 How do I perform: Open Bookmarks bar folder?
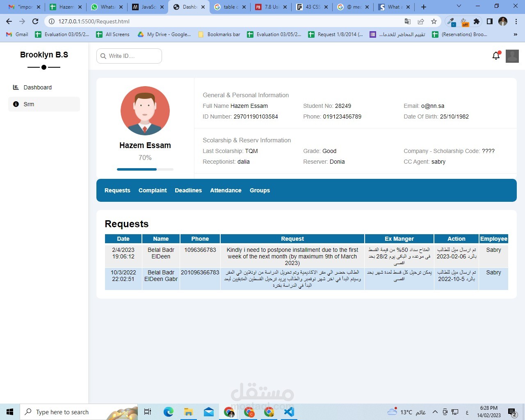click(219, 34)
